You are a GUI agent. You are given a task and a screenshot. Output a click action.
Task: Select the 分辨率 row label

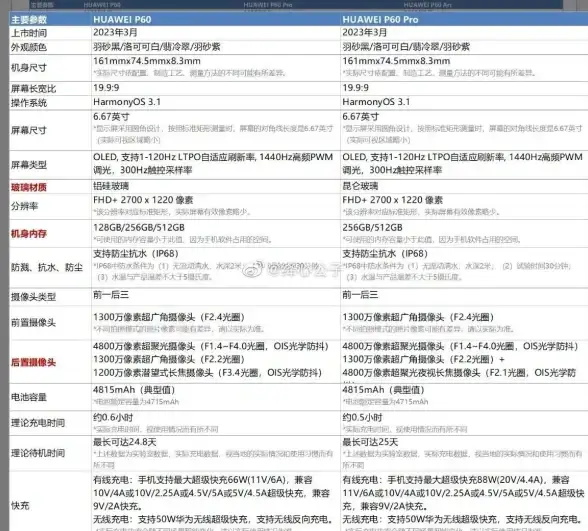point(24,206)
